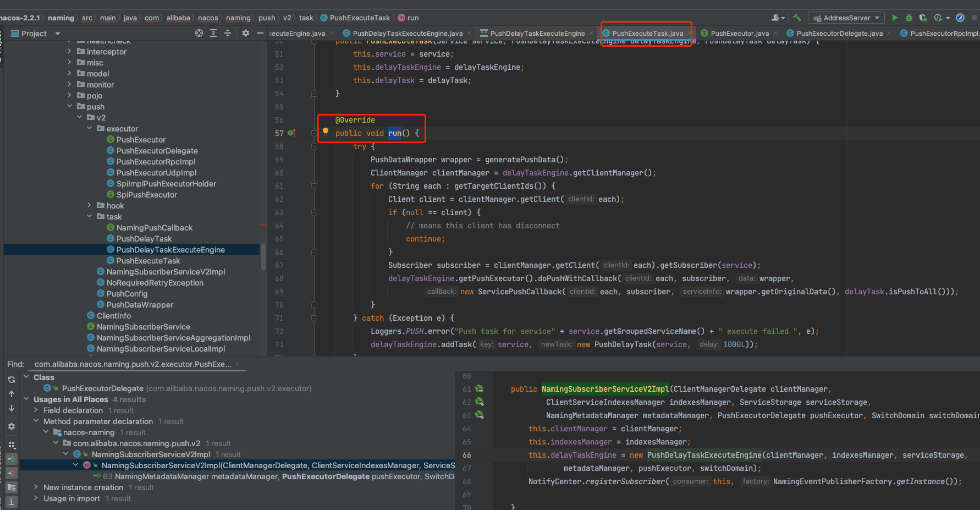This screenshot has width=980, height=510.
Task: Expand Usage in import results
Action: tap(36, 498)
